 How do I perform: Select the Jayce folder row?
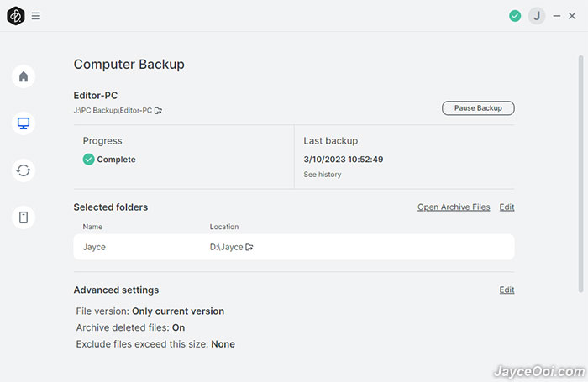(x=294, y=247)
